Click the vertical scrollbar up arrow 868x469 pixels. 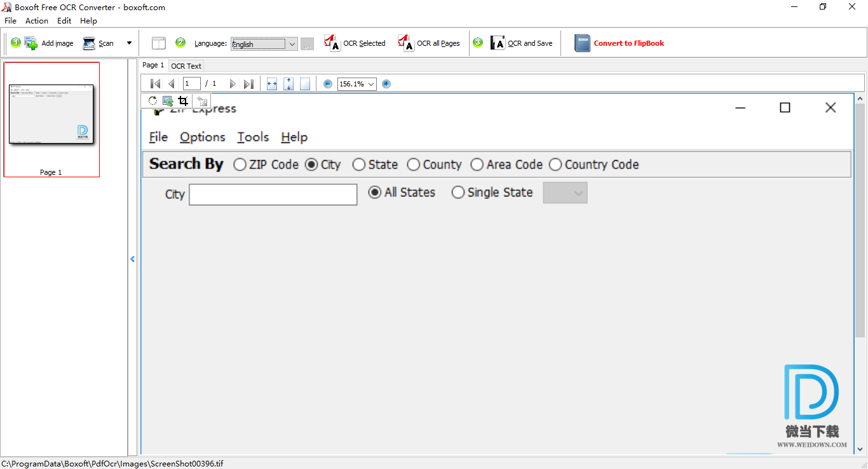(x=860, y=99)
